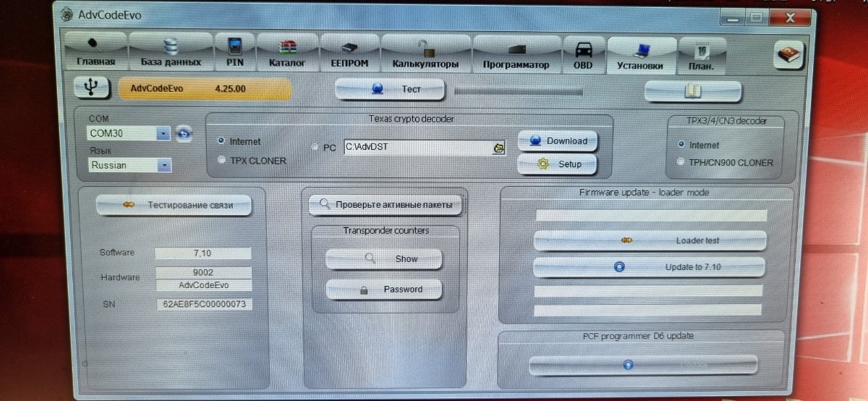Click the progress bar next to Тест
The height and width of the screenshot is (401, 868).
518,91
